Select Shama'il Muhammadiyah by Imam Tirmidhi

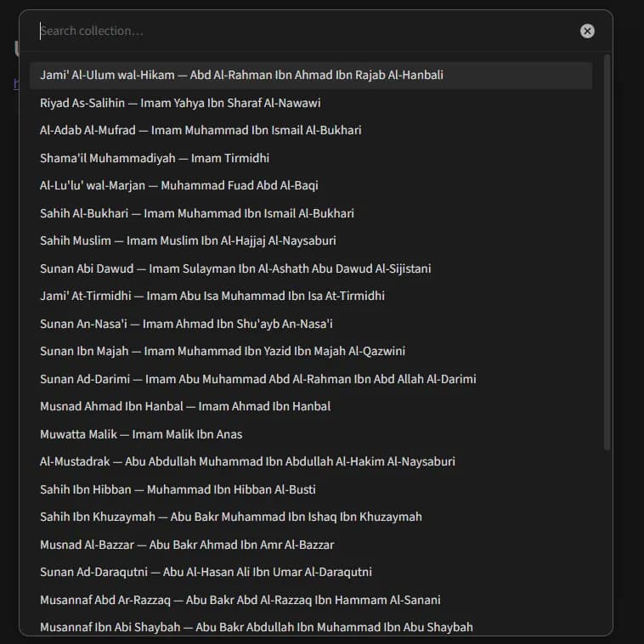pyautogui.click(x=311, y=158)
